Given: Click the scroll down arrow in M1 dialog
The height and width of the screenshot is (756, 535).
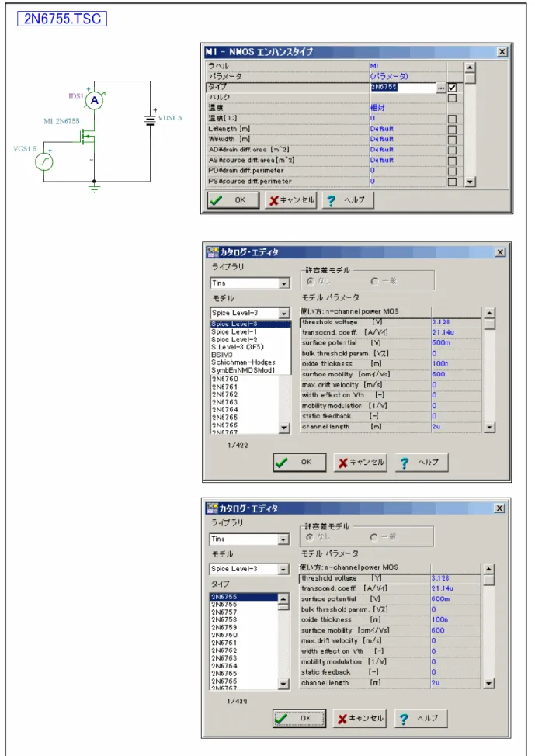Looking at the screenshot, I should click(471, 182).
